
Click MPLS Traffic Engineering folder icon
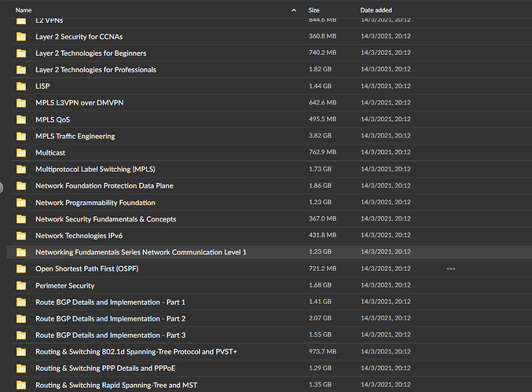point(21,136)
